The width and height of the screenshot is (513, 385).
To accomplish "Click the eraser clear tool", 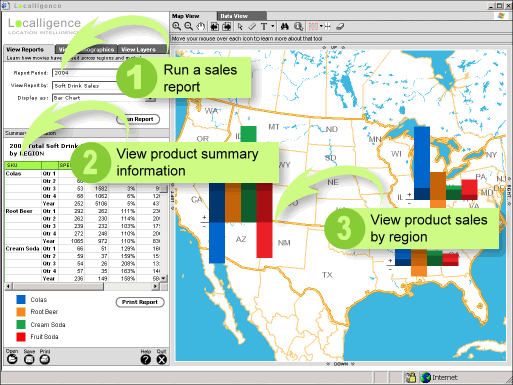I will click(x=340, y=27).
